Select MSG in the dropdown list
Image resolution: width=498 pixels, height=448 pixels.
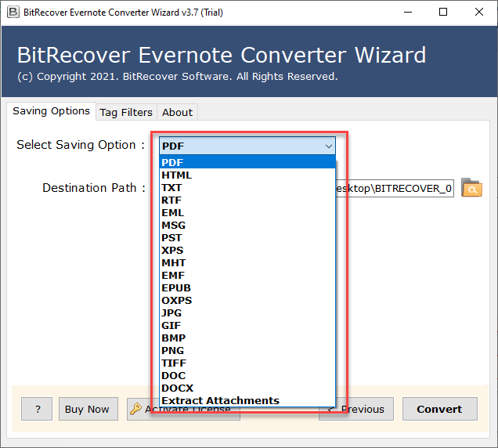coord(247,226)
